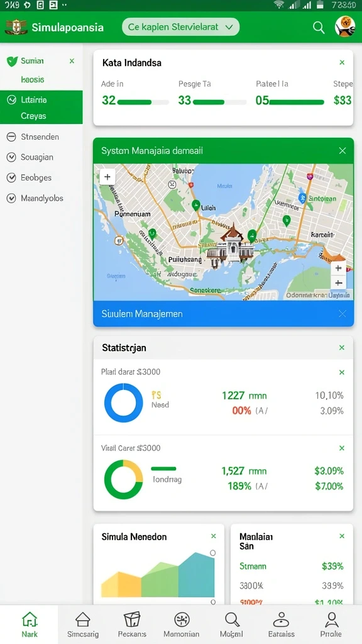Click the lower zoom button on map
Viewport: 362px width, 644px height.
(x=339, y=283)
